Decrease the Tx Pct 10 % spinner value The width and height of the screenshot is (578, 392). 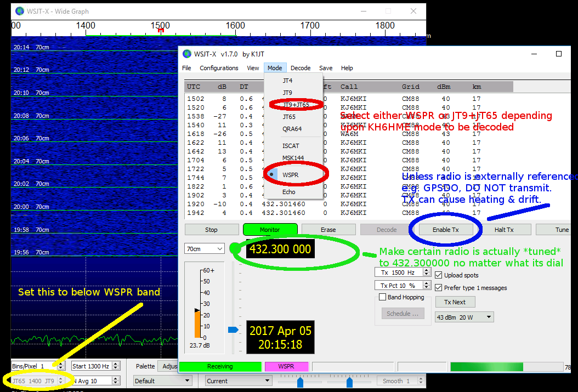point(427,287)
